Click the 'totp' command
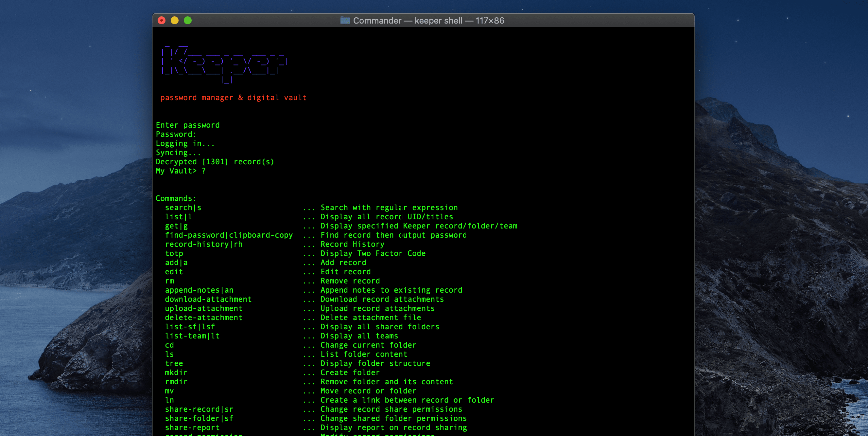The width and height of the screenshot is (868, 436). 174,254
